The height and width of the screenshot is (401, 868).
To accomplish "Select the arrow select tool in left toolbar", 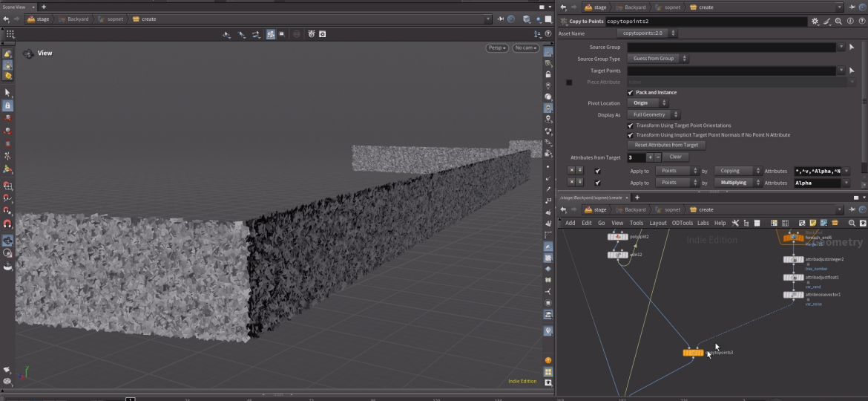I will pos(7,93).
